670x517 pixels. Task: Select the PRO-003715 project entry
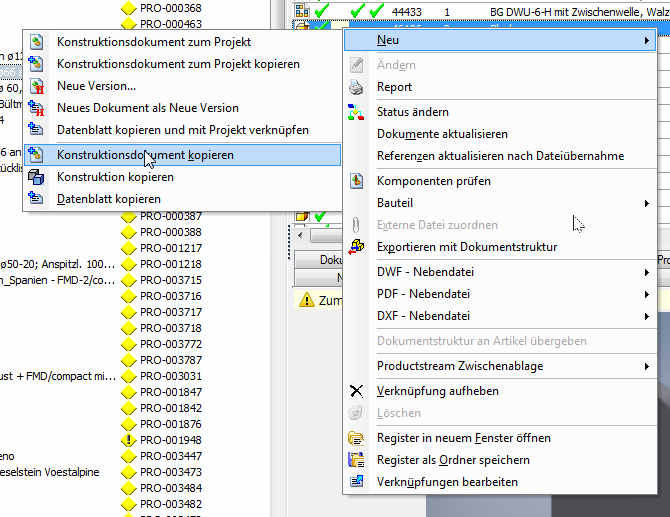pyautogui.click(x=170, y=280)
